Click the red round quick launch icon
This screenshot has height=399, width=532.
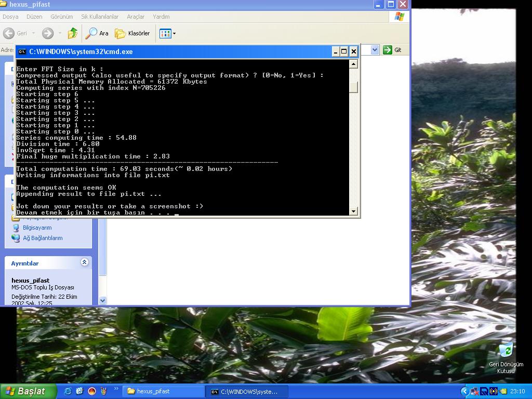[x=92, y=391]
